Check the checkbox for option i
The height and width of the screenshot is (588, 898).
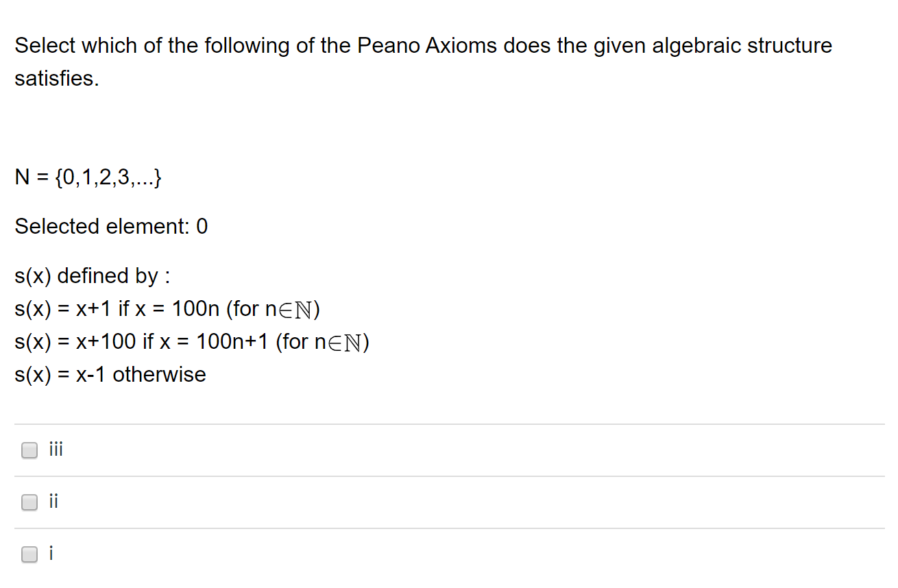click(29, 554)
